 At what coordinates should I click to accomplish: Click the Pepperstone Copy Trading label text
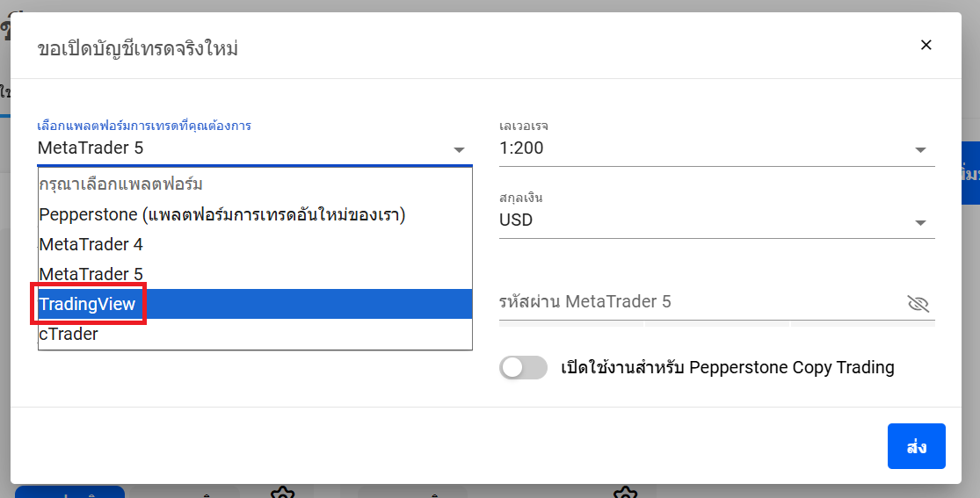pyautogui.click(x=727, y=367)
